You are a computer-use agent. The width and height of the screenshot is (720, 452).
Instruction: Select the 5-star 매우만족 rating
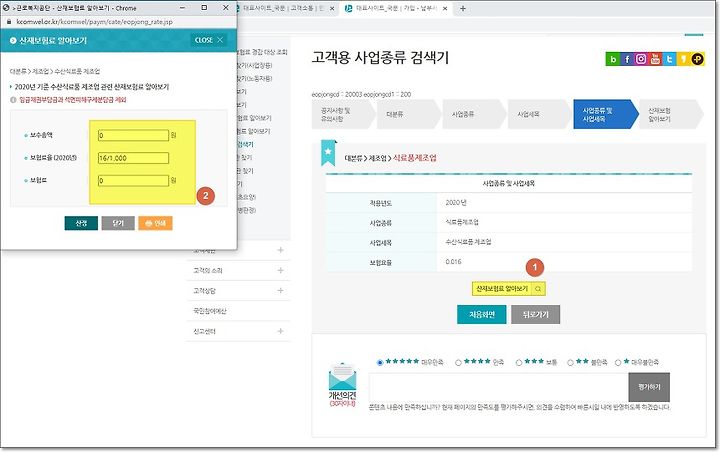380,362
